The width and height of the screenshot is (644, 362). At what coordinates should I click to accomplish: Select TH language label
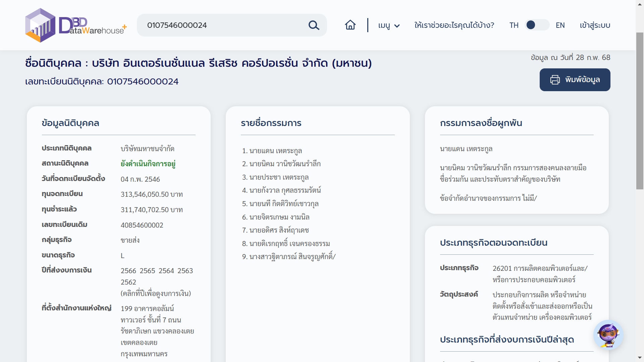(x=514, y=25)
